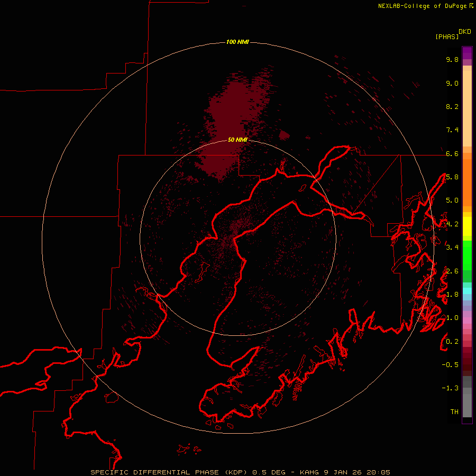Click the 1.8 legend value
476x476 pixels.
(452, 295)
